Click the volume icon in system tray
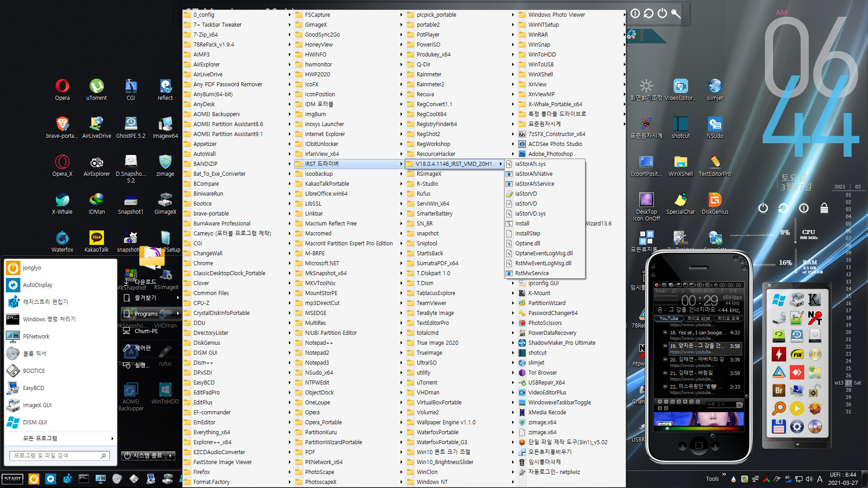 (809, 479)
